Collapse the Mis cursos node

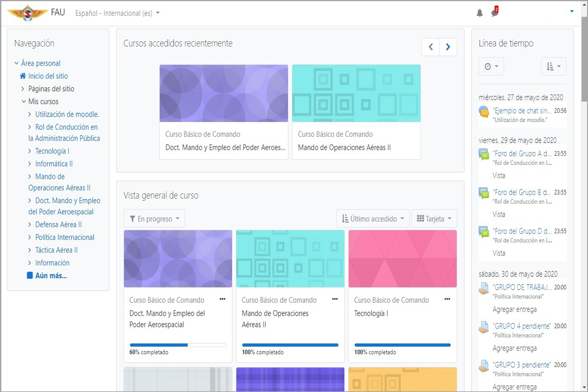(x=24, y=102)
